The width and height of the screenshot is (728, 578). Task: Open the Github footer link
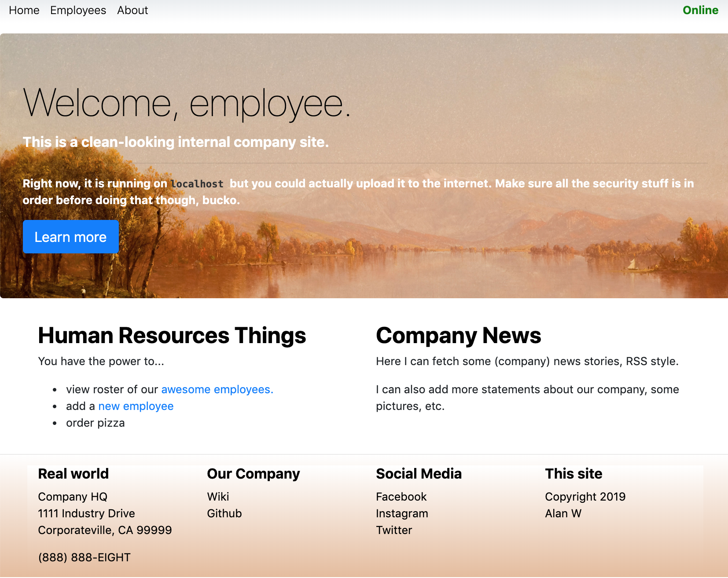(224, 513)
